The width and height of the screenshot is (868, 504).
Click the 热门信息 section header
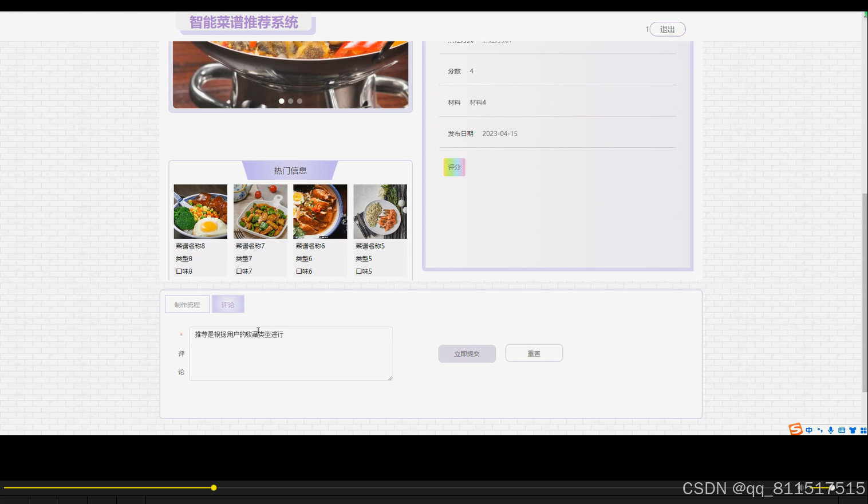point(290,171)
